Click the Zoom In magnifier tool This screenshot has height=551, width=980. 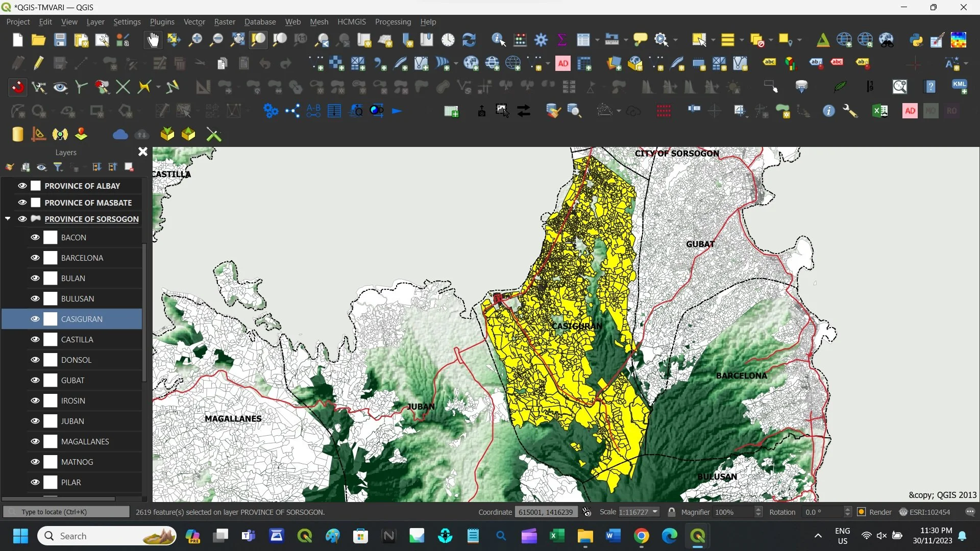[x=195, y=40]
